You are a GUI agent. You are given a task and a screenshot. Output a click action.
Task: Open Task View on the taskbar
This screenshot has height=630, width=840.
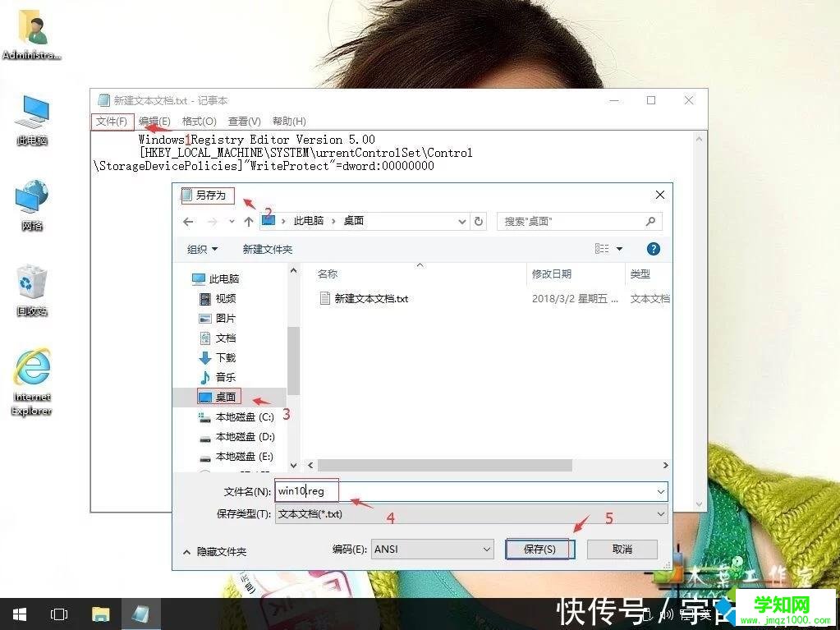pyautogui.click(x=58, y=614)
